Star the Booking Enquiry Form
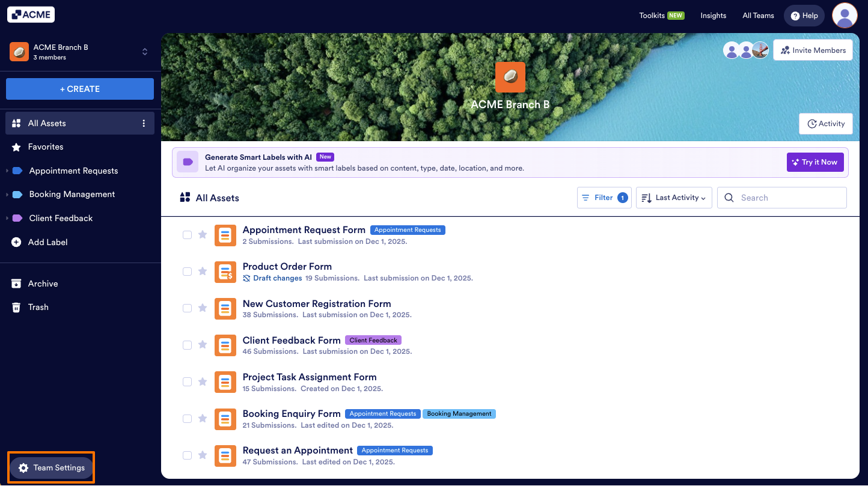Viewport: 868px width, 486px height. coord(203,418)
